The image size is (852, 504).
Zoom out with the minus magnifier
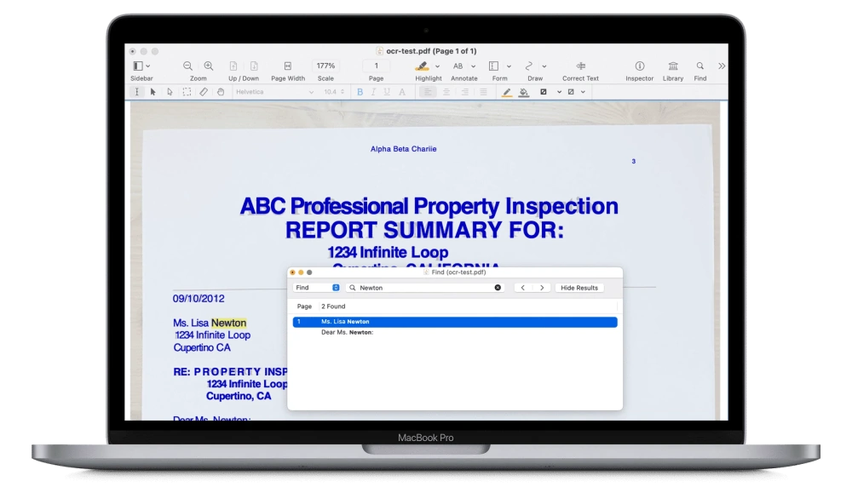coord(187,66)
